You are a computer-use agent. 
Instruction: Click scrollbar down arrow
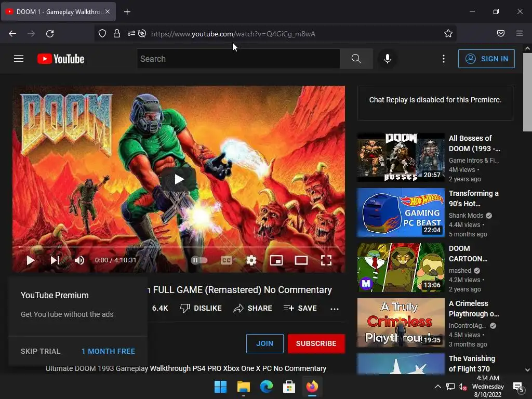coord(527,370)
